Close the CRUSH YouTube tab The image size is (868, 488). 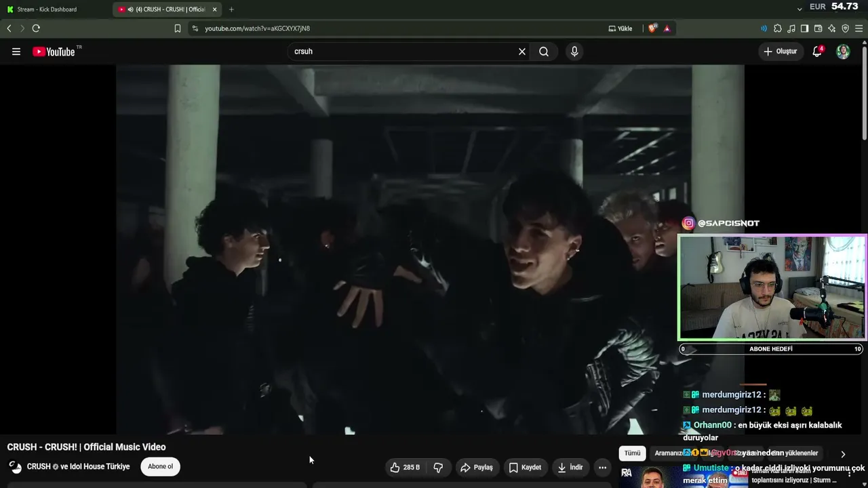tap(214, 9)
